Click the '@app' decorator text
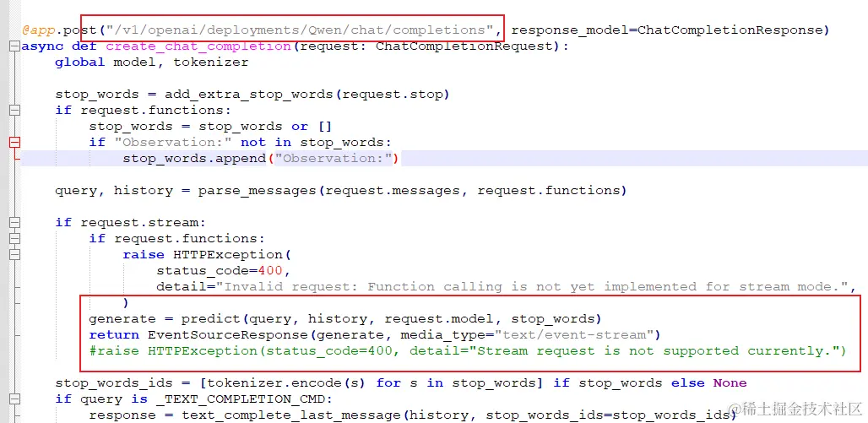The width and height of the screenshot is (868, 423). (x=38, y=30)
